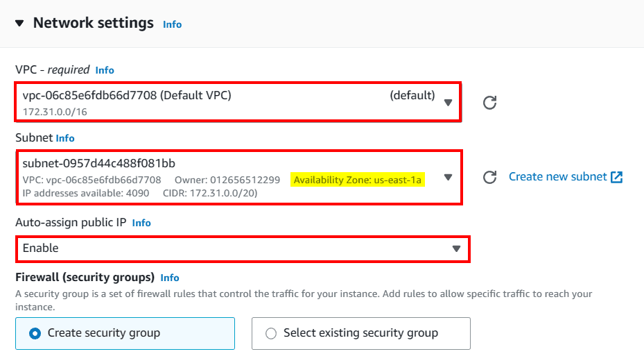The height and width of the screenshot is (363, 644).
Task: Collapse the Network settings section triangle
Action: click(x=19, y=23)
